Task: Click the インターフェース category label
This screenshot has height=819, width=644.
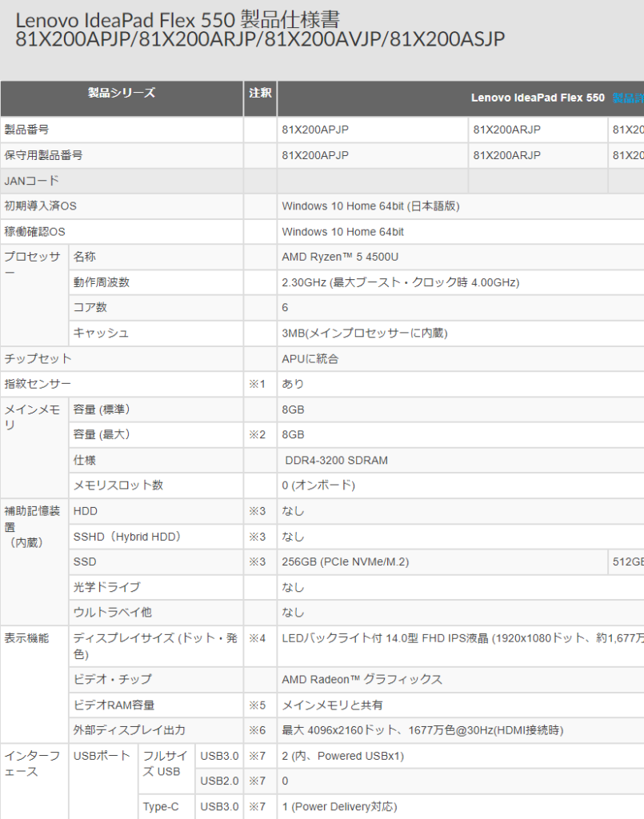Action: pyautogui.click(x=32, y=764)
